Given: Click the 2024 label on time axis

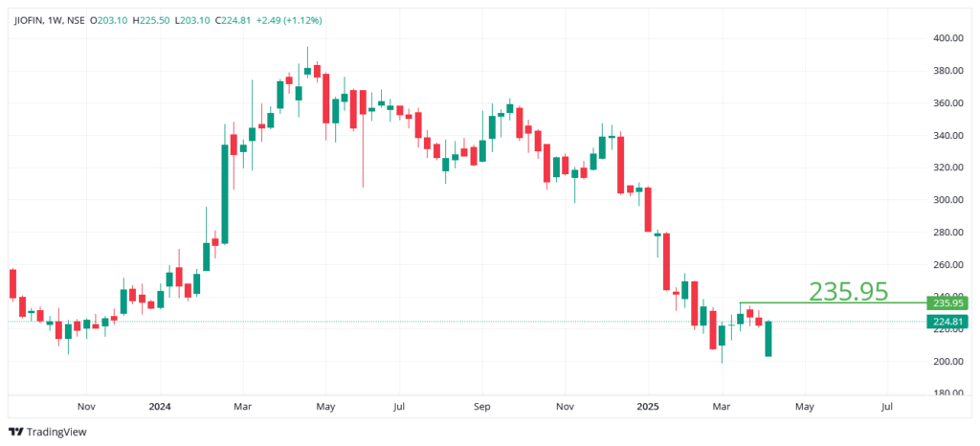Looking at the screenshot, I should [159, 406].
